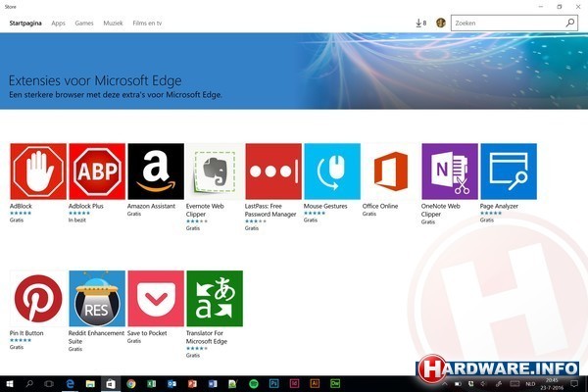Click the NLD language indicator in tray
The image size is (588, 392).
click(530, 384)
